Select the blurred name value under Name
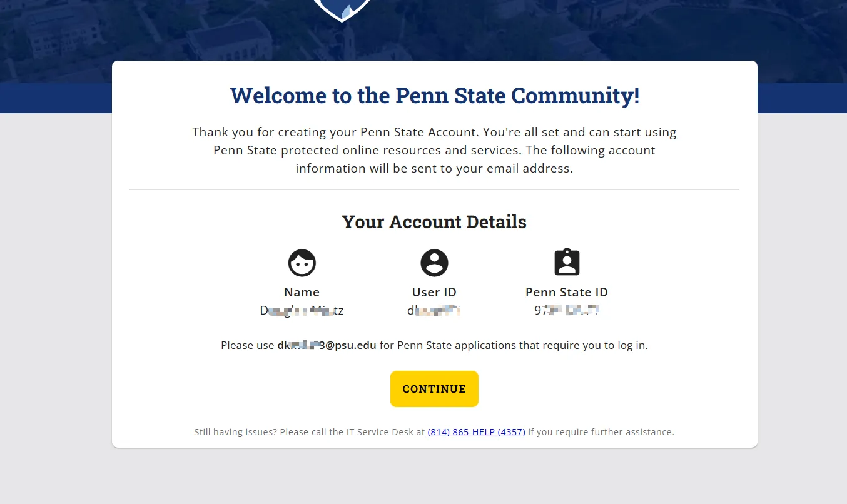 pyautogui.click(x=302, y=310)
